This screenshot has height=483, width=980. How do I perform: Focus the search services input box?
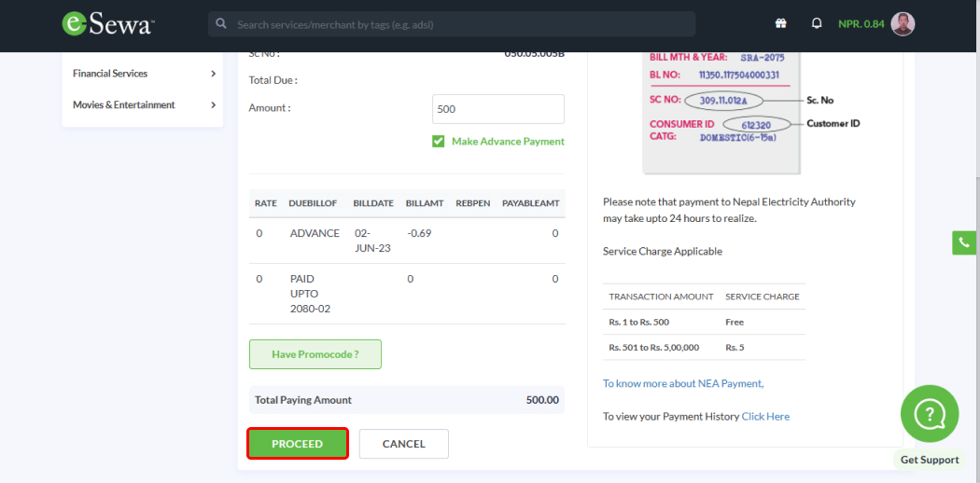click(x=451, y=23)
